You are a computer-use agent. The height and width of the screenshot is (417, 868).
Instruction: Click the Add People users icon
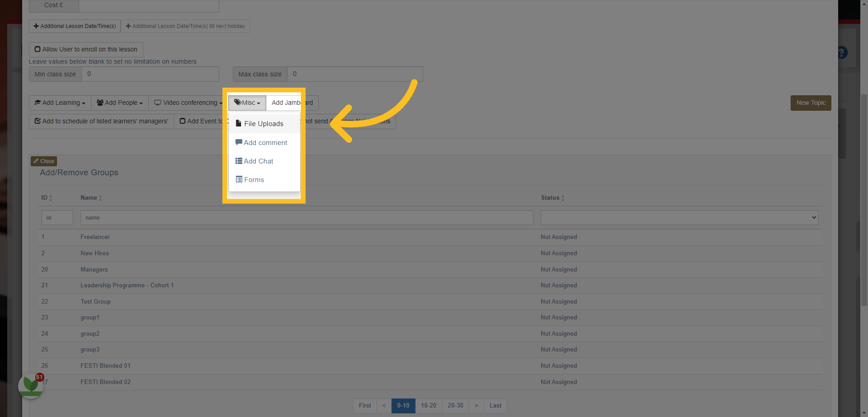pyautogui.click(x=100, y=103)
